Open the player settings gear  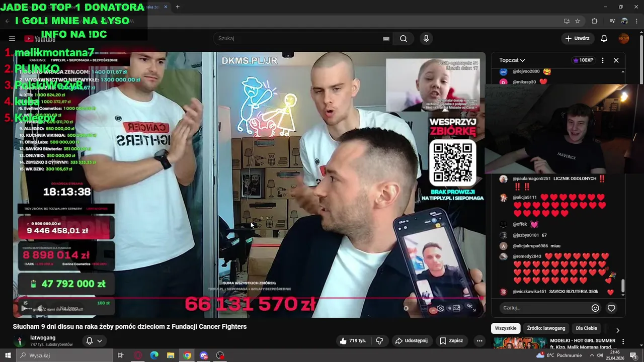coord(441,308)
